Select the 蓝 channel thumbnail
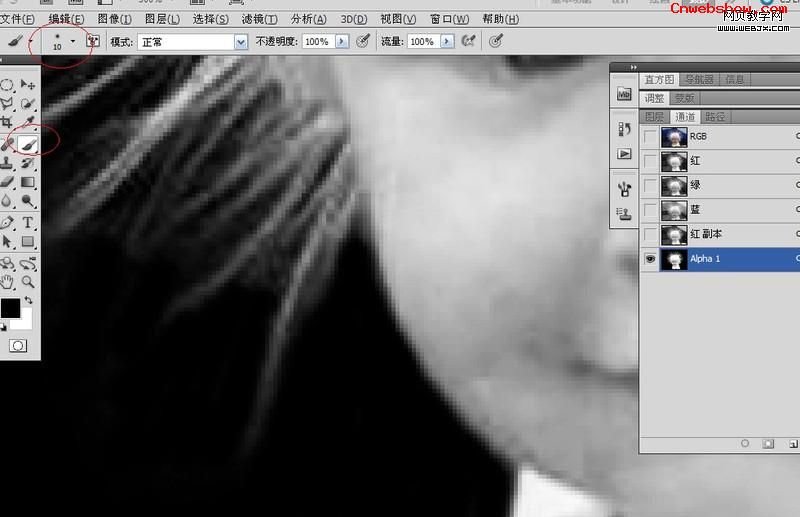 674,210
